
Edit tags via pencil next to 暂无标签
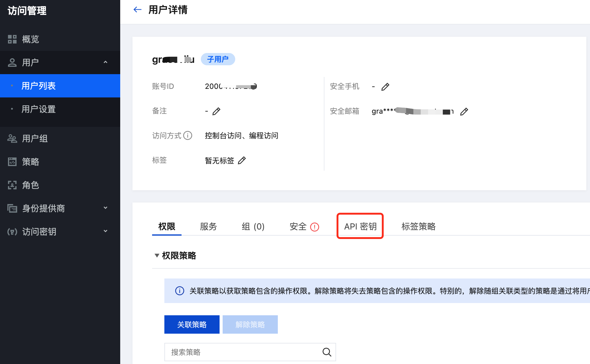tap(242, 160)
